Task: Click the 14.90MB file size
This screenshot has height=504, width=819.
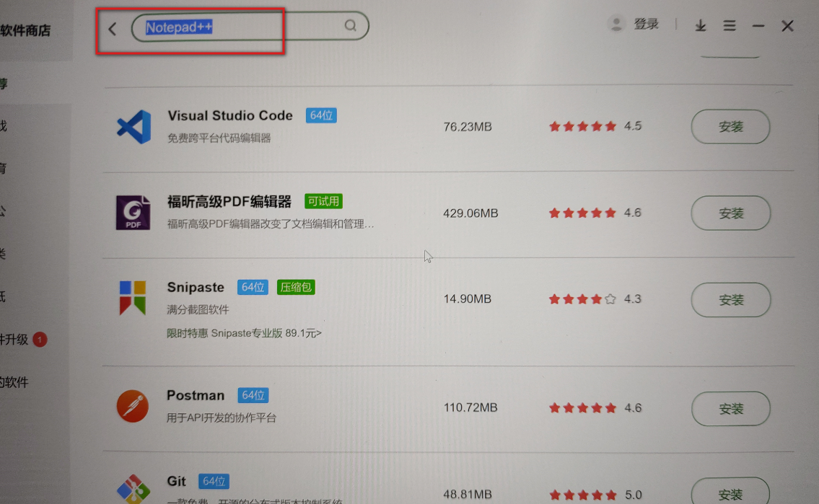Action: 468,299
